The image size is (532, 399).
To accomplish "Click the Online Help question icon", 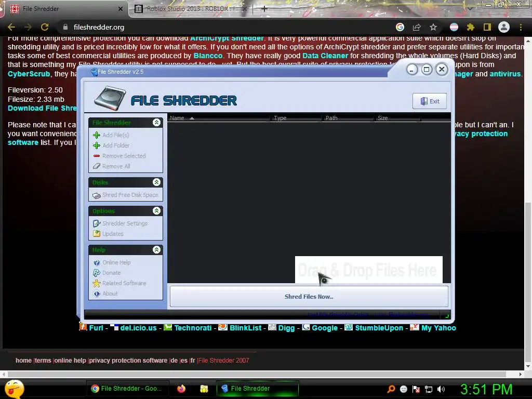I will (x=96, y=262).
